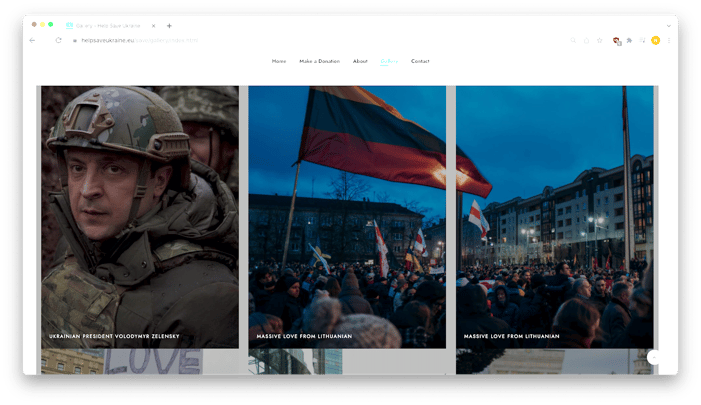Viewport: 701px width, 405px height.
Task: Click caption 'Ukrainian President Volodymyr Zelensky'
Action: [114, 336]
